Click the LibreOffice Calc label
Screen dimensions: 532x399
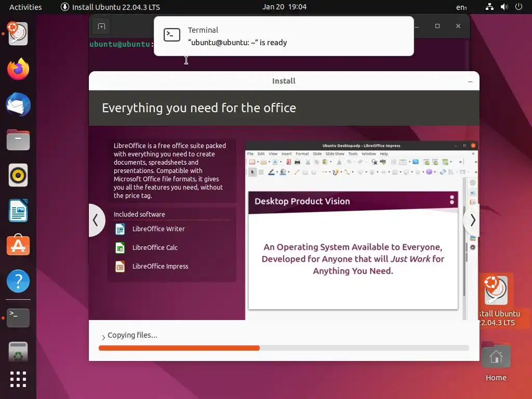coord(155,248)
